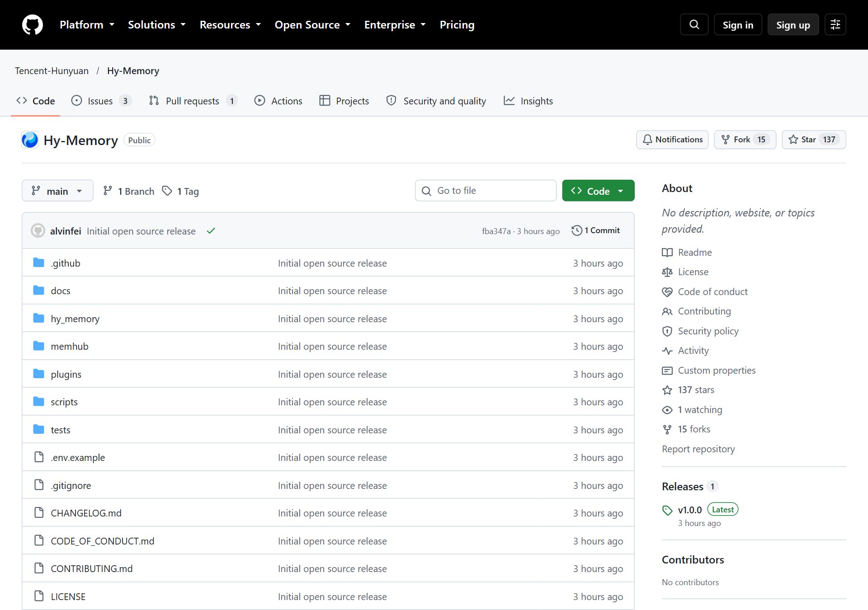Image resolution: width=868 pixels, height=610 pixels.
Task: Click the fork icon beside 15 forks
Action: point(667,429)
